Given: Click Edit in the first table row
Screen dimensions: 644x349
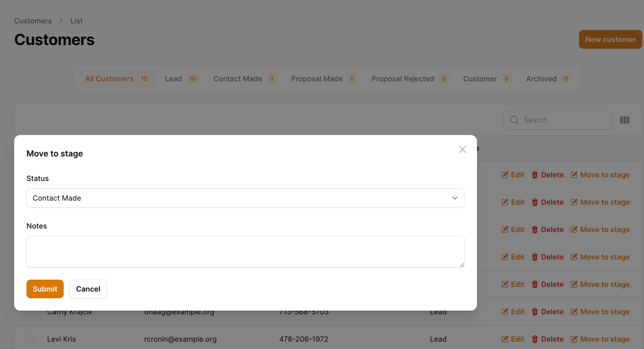Looking at the screenshot, I should [x=513, y=175].
